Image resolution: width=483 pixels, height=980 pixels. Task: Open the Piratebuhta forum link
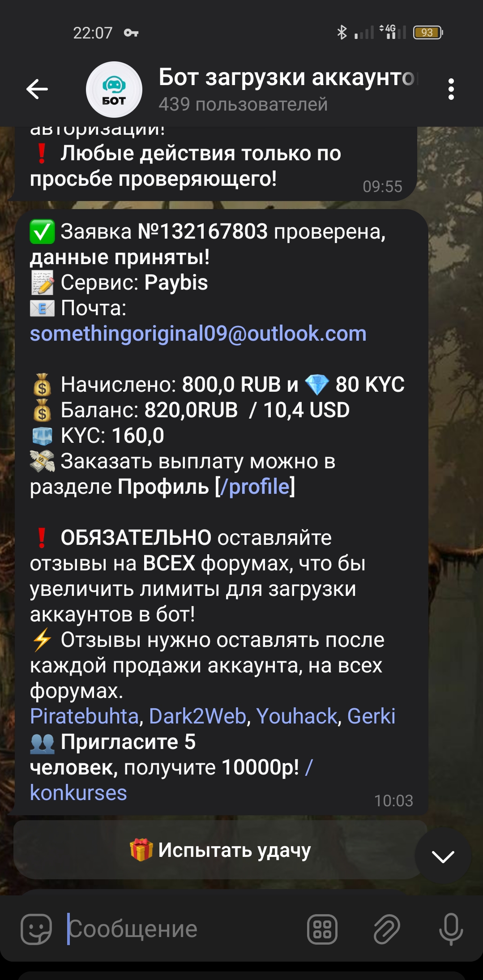click(x=84, y=716)
